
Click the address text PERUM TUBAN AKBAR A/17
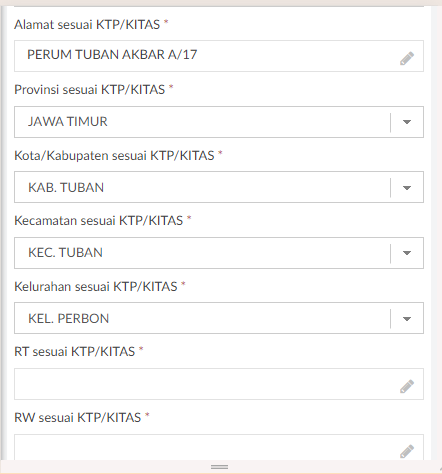coord(112,55)
